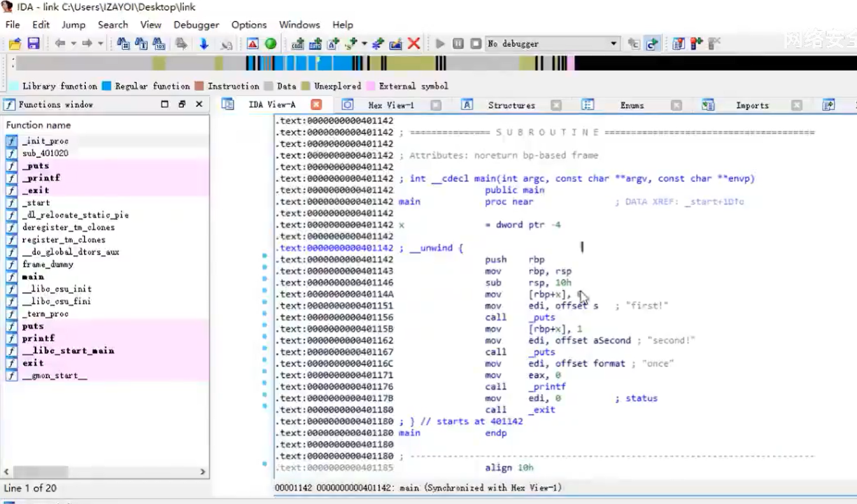Switch to the Structures tab

(x=511, y=105)
